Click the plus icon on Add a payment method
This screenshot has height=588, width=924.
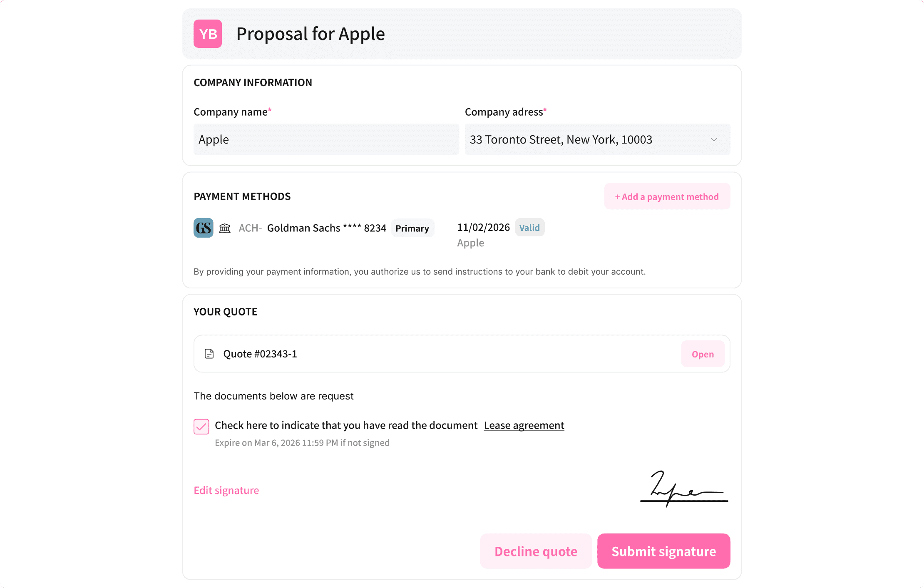pos(618,196)
